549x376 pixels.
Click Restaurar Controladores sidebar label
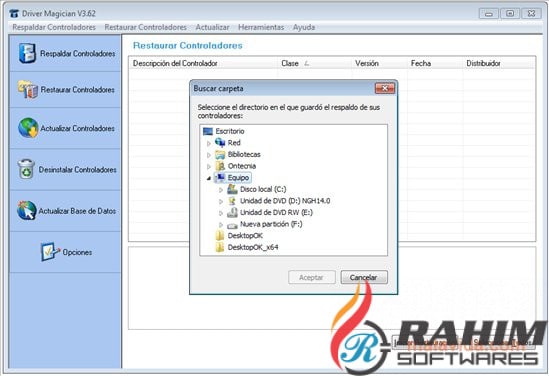(77, 90)
